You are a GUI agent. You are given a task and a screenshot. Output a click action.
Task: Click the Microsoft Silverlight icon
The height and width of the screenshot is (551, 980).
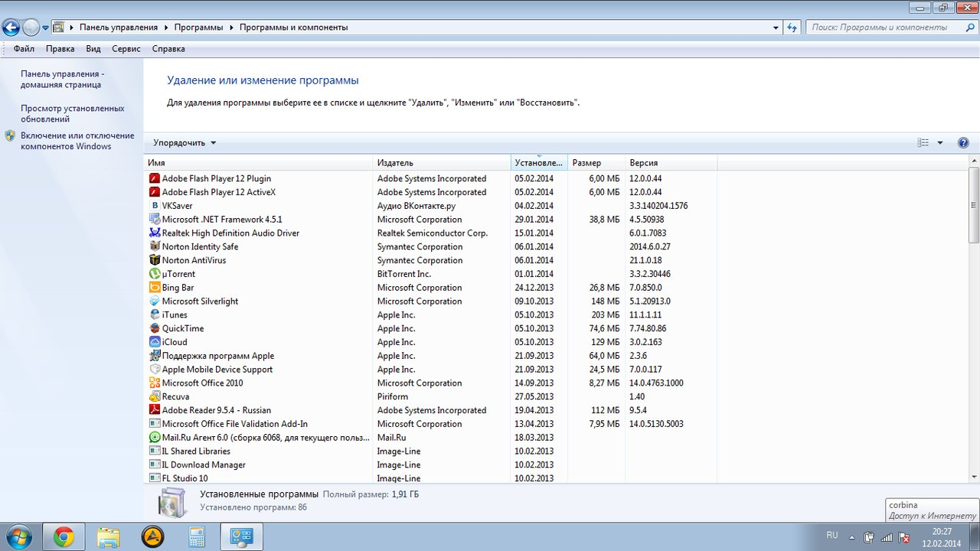pyautogui.click(x=155, y=302)
